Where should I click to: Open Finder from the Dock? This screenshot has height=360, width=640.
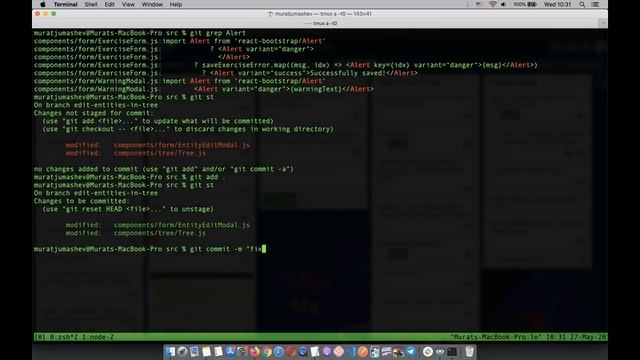(170, 351)
